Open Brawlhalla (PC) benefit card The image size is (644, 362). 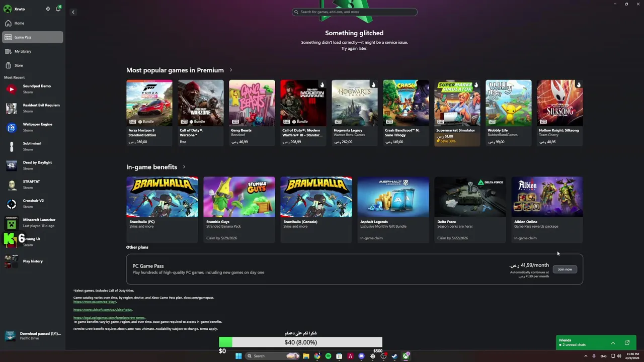(x=162, y=210)
